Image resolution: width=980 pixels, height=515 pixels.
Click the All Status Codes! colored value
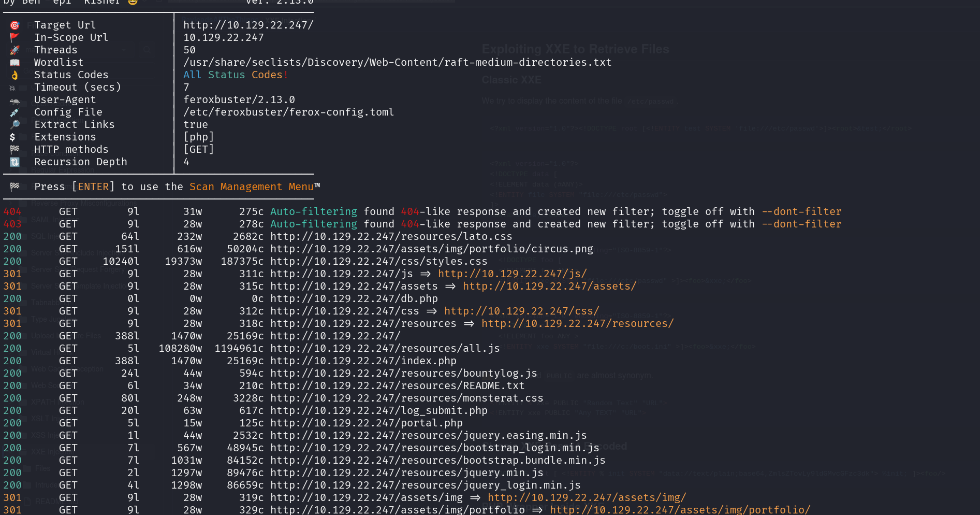click(236, 75)
